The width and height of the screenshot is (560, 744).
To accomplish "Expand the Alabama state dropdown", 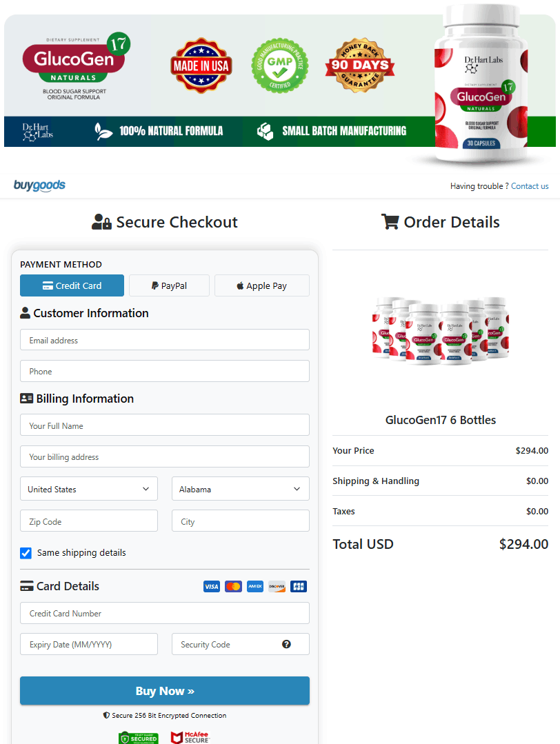I will (240, 489).
